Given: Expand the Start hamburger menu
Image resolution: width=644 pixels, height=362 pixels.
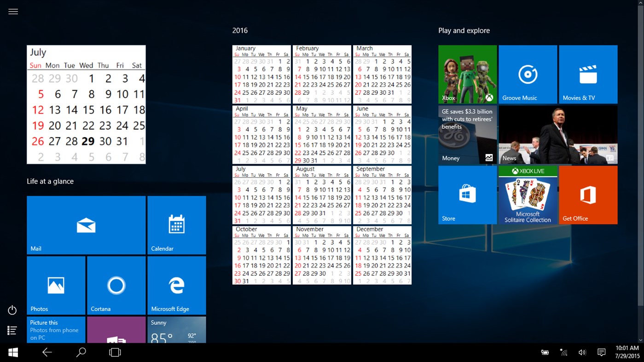Looking at the screenshot, I should (x=13, y=11).
